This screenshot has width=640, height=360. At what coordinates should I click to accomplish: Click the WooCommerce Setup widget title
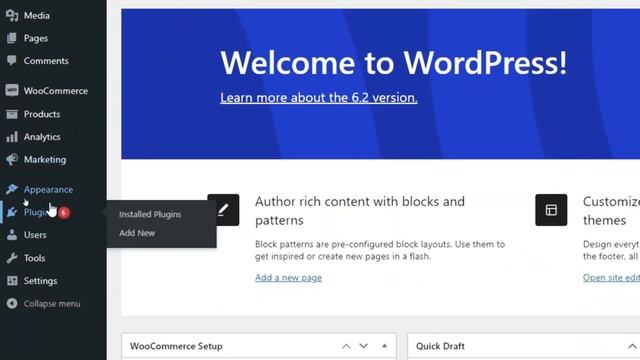point(176,346)
